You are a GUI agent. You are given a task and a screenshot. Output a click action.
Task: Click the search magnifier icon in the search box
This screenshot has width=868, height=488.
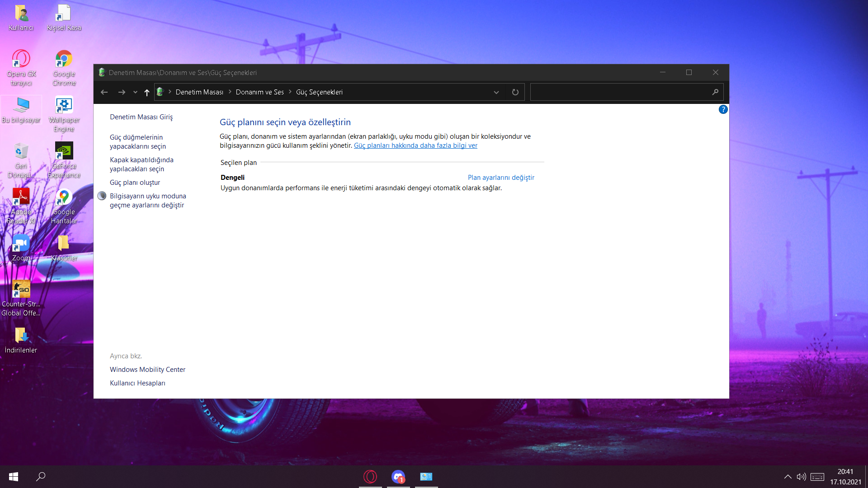(x=715, y=92)
